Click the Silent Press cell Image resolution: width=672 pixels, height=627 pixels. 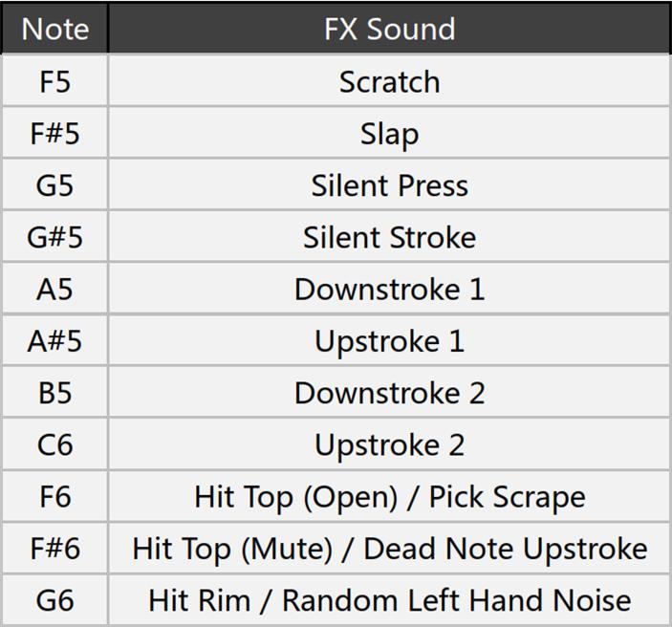click(x=389, y=184)
